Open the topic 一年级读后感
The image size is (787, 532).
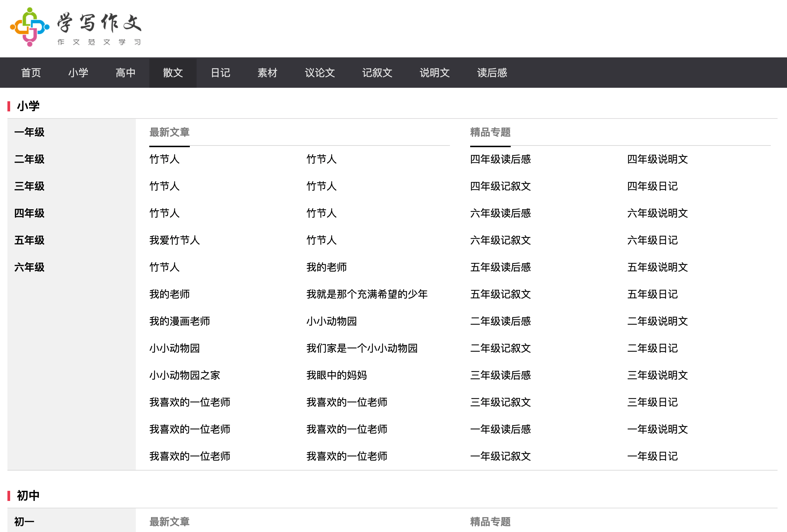501,430
